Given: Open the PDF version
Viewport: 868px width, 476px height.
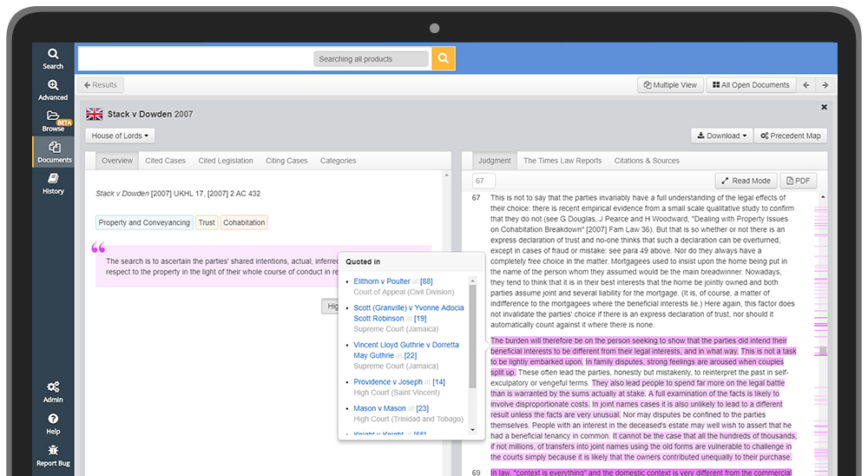Looking at the screenshot, I should click(x=799, y=181).
